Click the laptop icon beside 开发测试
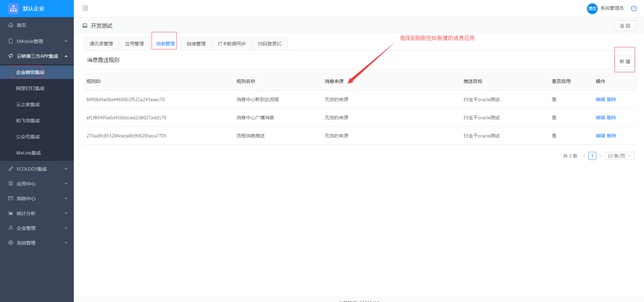This screenshot has width=644, height=302. (x=85, y=26)
